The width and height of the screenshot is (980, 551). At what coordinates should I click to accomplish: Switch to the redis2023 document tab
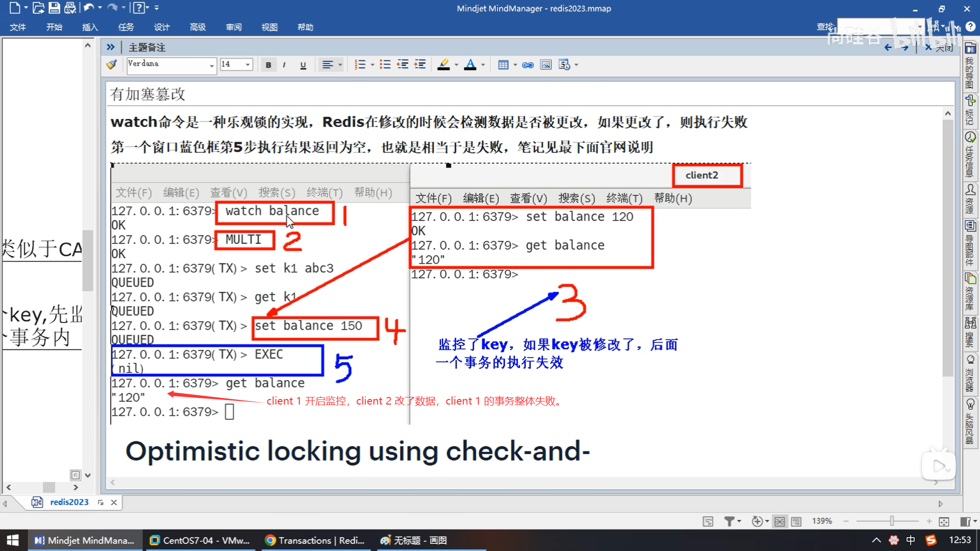(x=69, y=502)
